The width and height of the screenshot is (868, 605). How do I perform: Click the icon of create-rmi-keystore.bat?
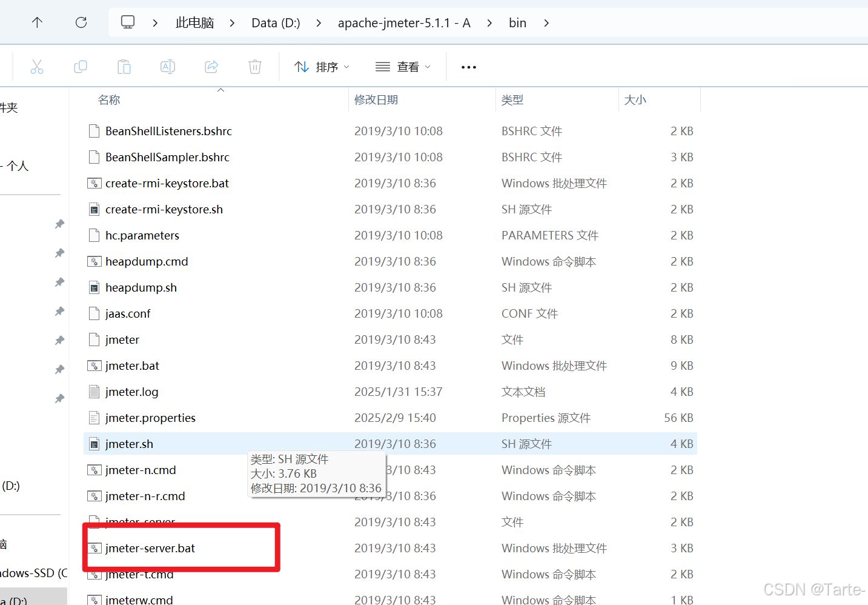pyautogui.click(x=94, y=183)
